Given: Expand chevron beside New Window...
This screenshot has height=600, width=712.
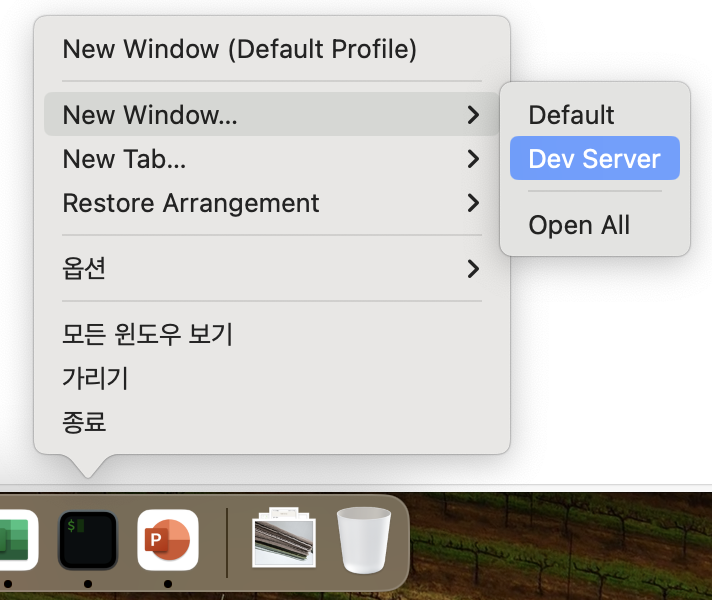Looking at the screenshot, I should point(473,114).
